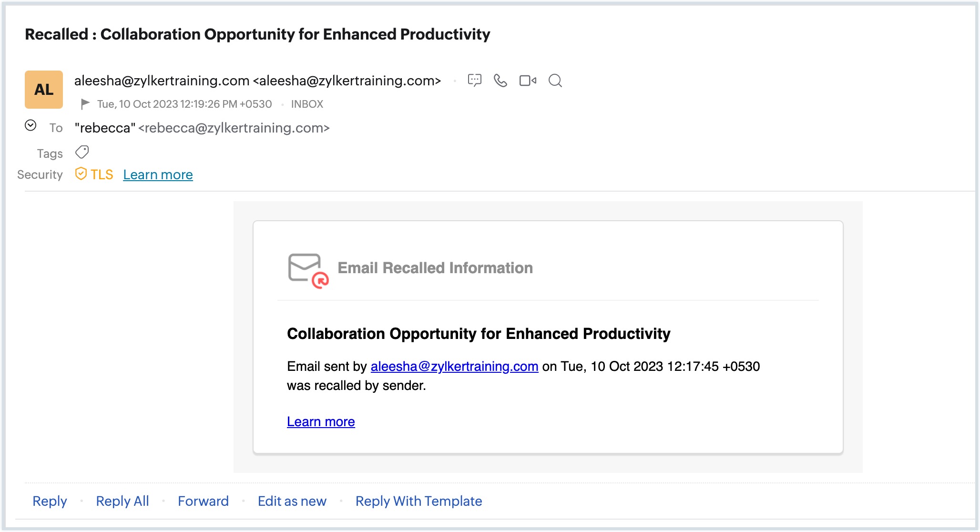Screen dimensions: 980x532
Task: Click the Learn more recalled email link
Action: [321, 420]
